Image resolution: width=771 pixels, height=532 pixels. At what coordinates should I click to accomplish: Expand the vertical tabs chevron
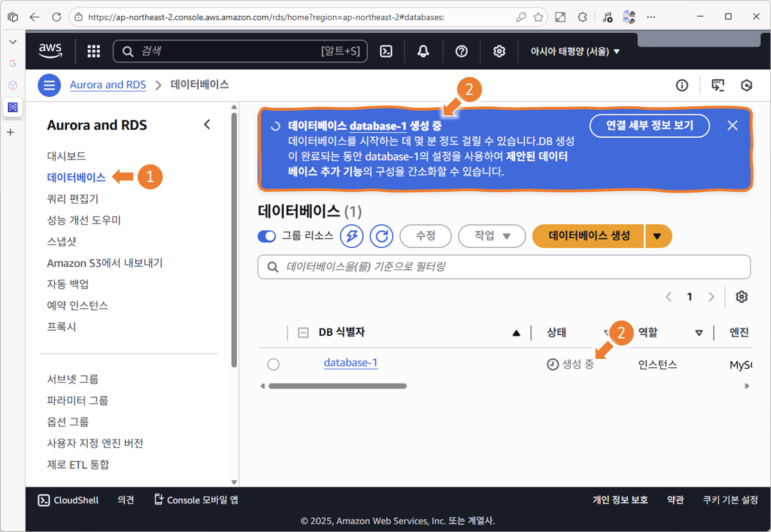click(13, 42)
